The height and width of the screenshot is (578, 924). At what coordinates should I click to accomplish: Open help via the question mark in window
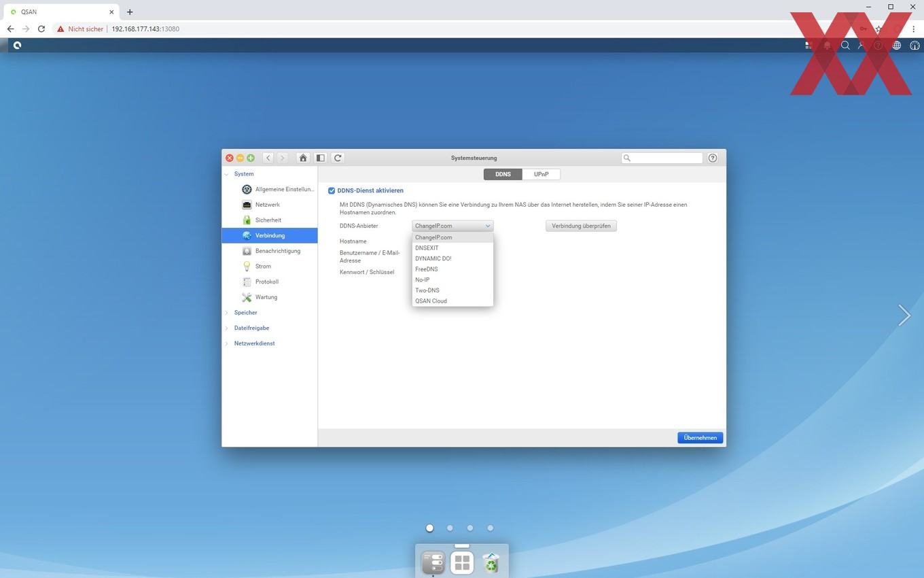pos(713,158)
